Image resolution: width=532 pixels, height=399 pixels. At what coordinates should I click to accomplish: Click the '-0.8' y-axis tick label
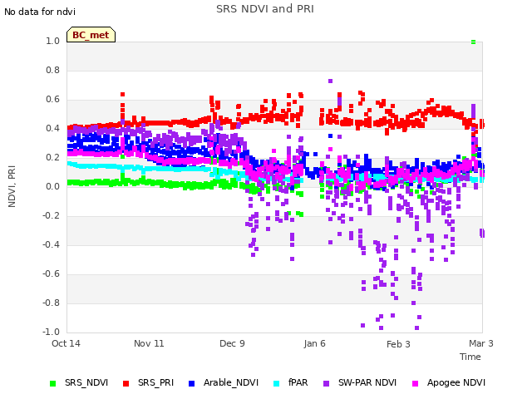(x=51, y=303)
